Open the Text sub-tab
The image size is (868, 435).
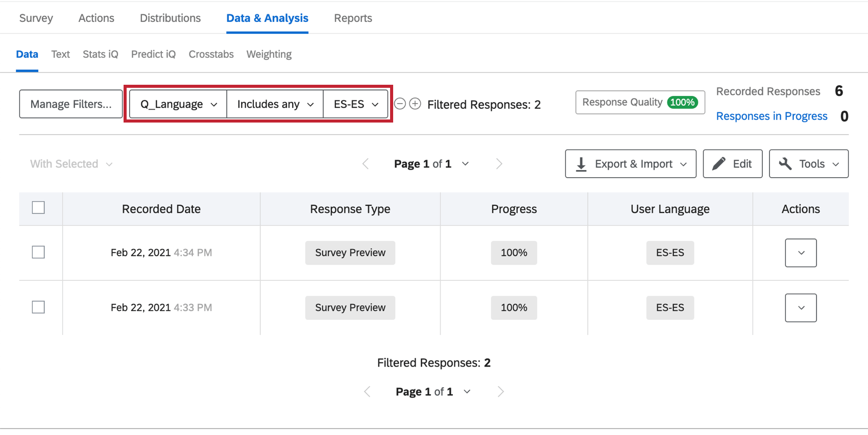point(60,54)
